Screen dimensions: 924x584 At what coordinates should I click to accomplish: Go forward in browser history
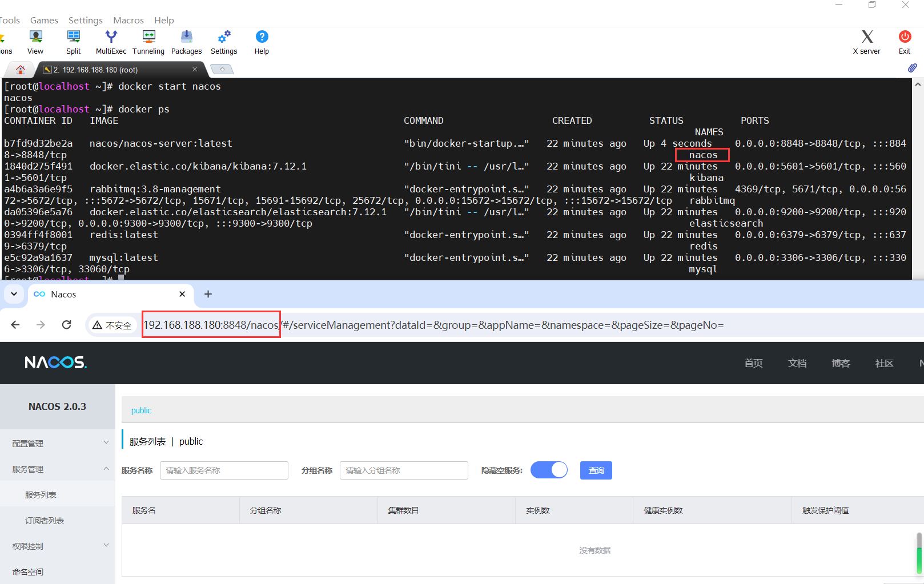coord(41,325)
